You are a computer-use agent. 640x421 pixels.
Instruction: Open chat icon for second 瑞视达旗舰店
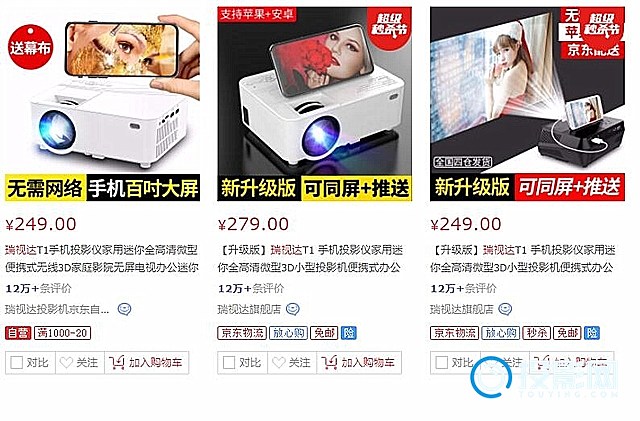292,309
